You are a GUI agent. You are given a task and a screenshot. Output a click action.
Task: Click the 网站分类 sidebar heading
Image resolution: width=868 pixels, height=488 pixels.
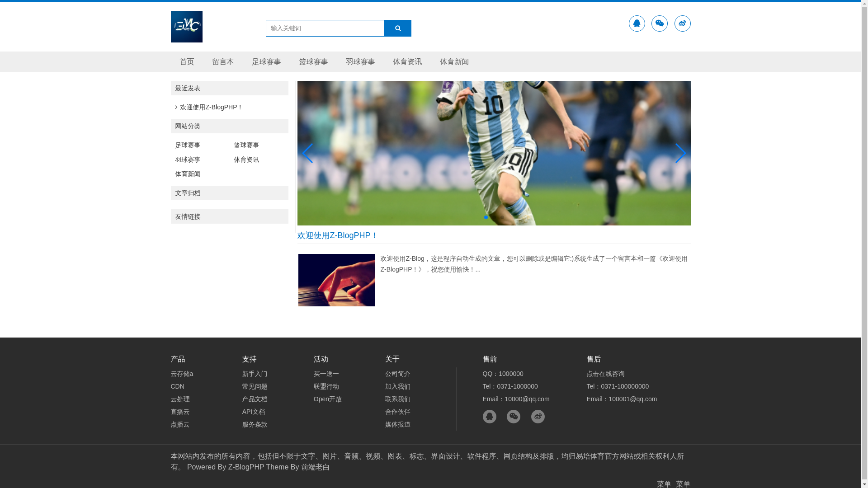click(x=229, y=126)
